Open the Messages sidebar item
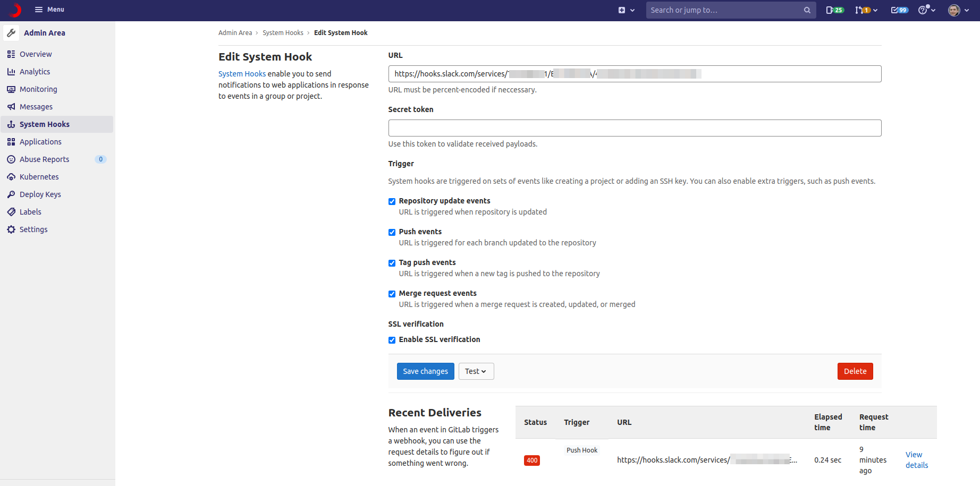 click(57, 107)
